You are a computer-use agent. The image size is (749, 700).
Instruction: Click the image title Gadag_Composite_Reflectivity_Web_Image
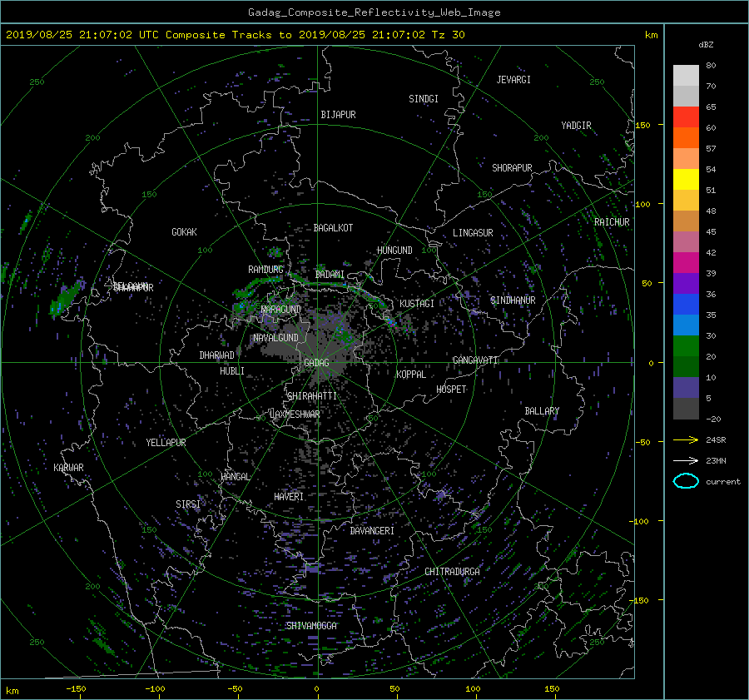(374, 12)
